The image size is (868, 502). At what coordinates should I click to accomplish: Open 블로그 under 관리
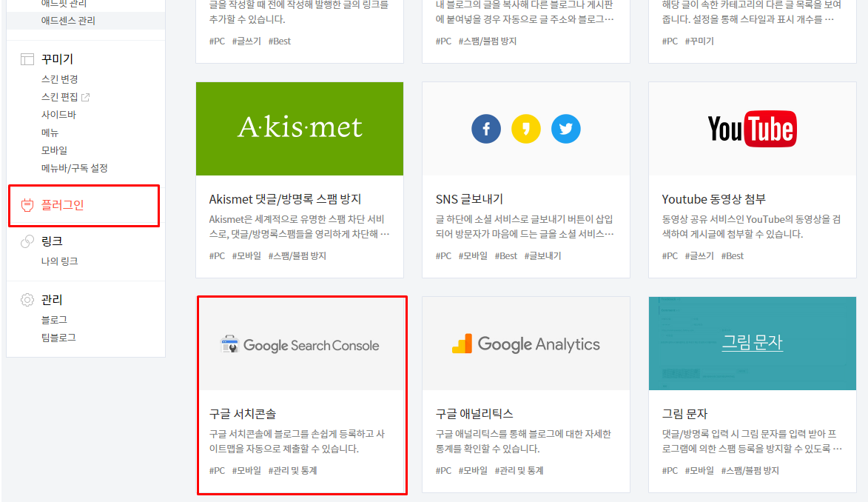click(x=54, y=320)
